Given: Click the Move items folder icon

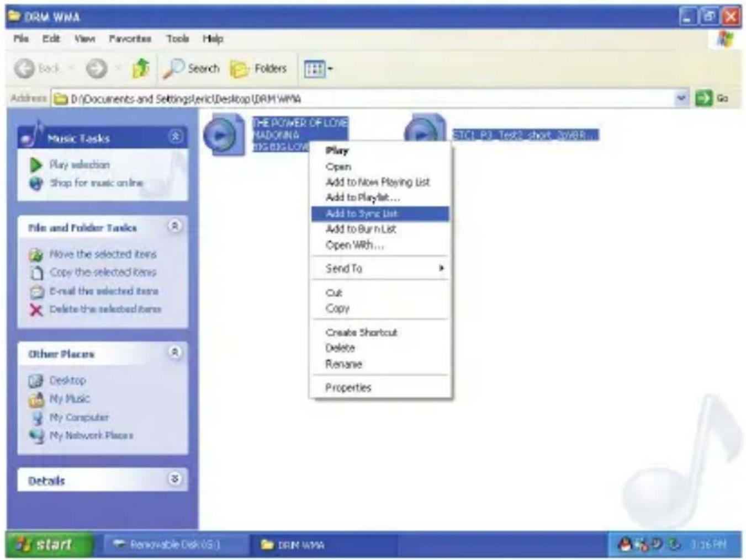Looking at the screenshot, I should [x=36, y=254].
